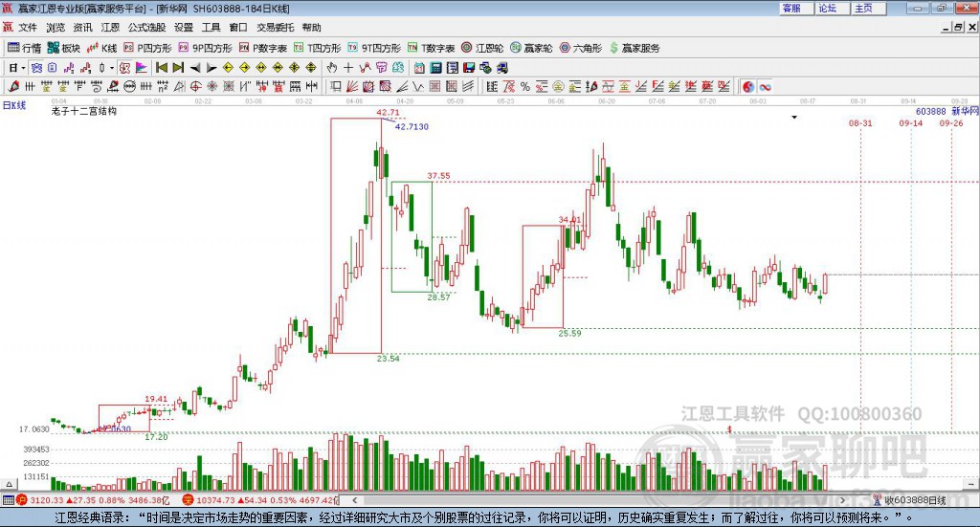Jump to last bar with green skip-forward icon
Image resolution: width=980 pixels, height=527 pixels.
pos(178,68)
